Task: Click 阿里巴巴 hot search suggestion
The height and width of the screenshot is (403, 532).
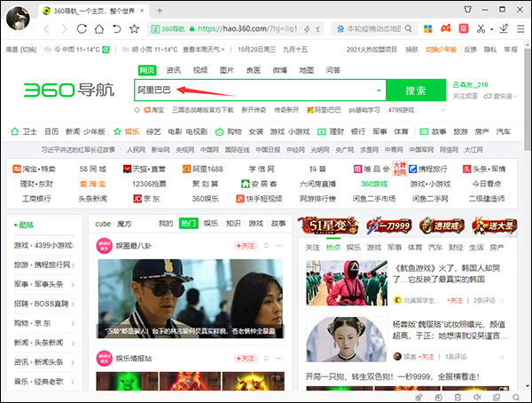Action: [324, 110]
